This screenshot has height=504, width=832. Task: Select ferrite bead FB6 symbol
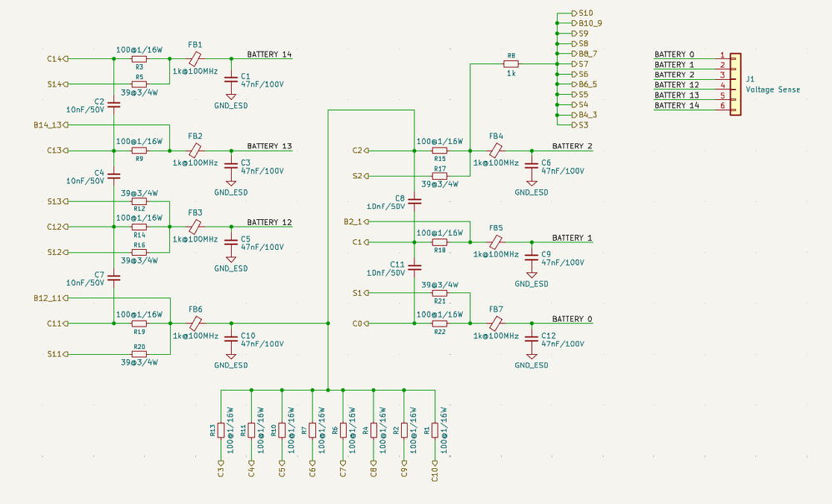click(195, 323)
